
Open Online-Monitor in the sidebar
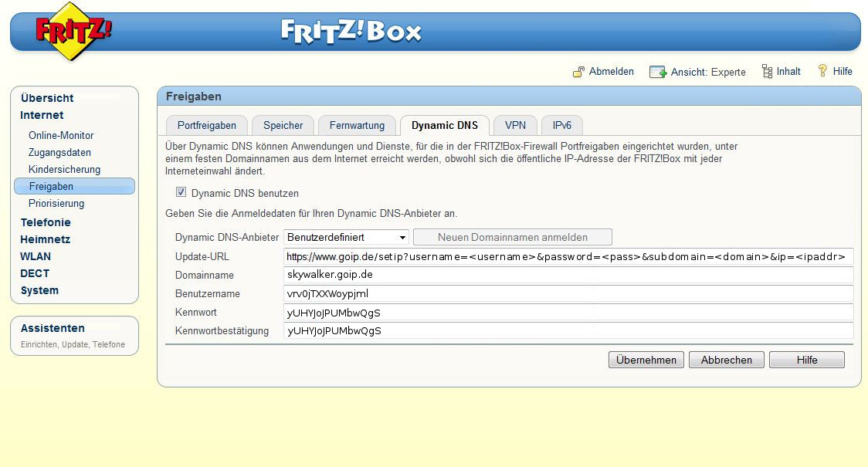(x=61, y=136)
